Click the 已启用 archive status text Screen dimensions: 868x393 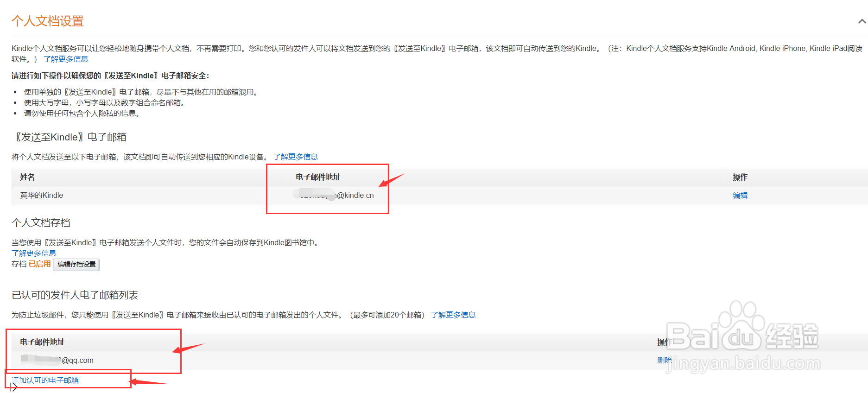pyautogui.click(x=40, y=264)
